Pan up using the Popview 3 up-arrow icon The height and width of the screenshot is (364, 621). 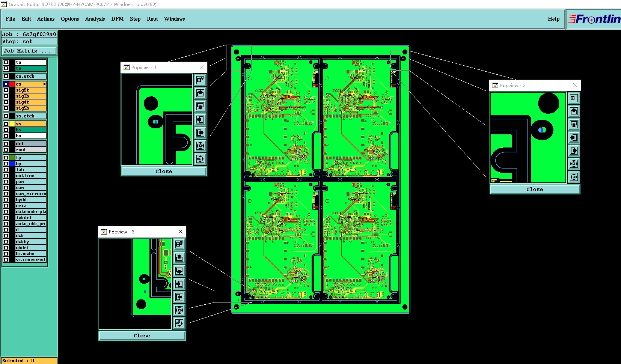[179, 257]
